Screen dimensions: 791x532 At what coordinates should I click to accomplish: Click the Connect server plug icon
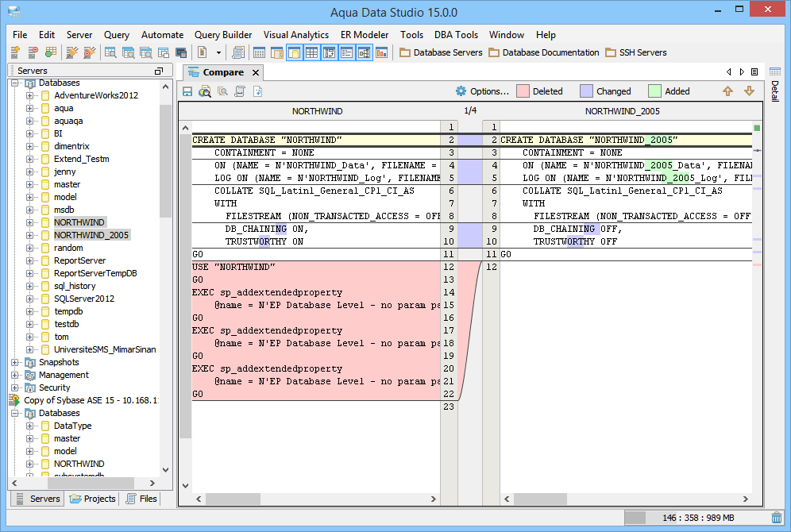click(x=72, y=52)
